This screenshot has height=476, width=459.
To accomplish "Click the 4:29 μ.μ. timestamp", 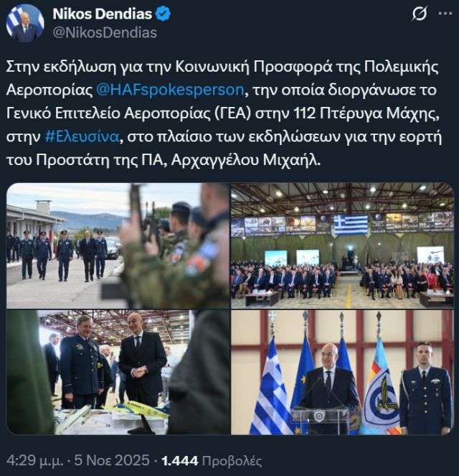I will point(34,460).
